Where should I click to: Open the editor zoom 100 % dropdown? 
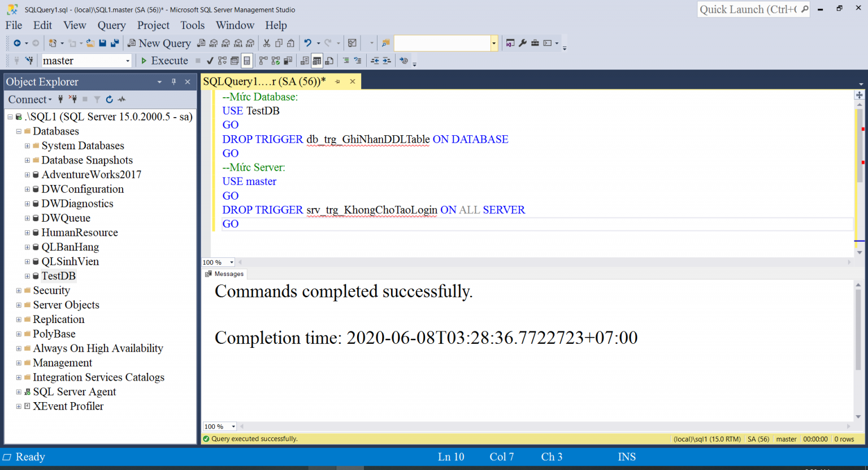coord(231,262)
